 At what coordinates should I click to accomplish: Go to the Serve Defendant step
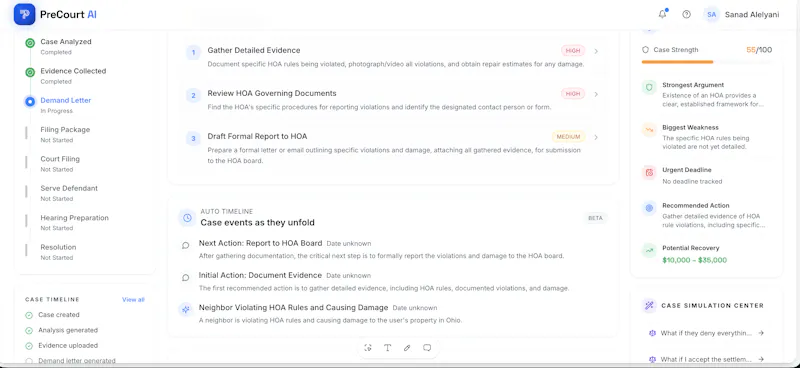[x=69, y=193]
